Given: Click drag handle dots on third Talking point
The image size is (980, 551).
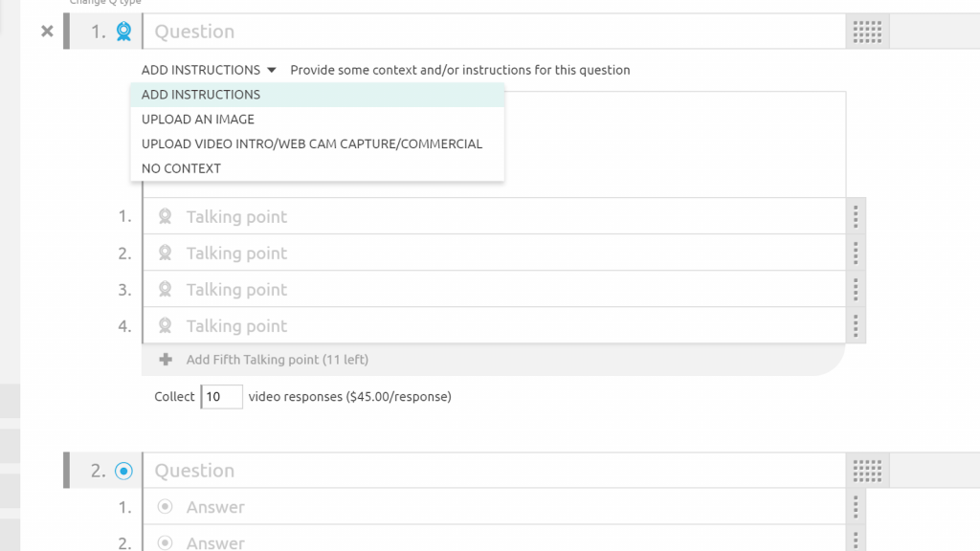Looking at the screenshot, I should 856,290.
